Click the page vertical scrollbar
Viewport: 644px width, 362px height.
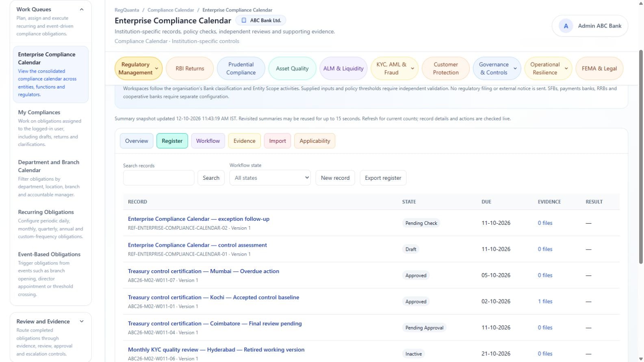tap(641, 157)
